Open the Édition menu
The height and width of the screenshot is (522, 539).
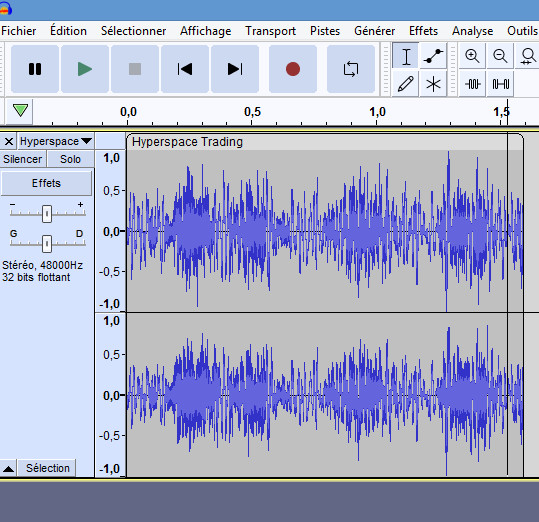click(68, 31)
